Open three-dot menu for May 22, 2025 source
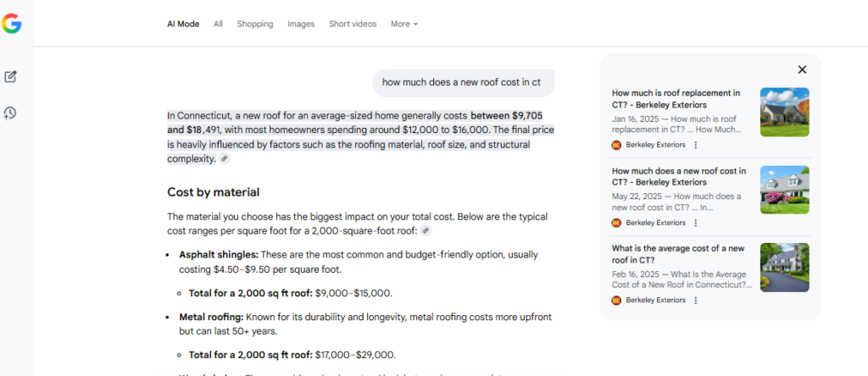868x376 pixels. (x=695, y=223)
